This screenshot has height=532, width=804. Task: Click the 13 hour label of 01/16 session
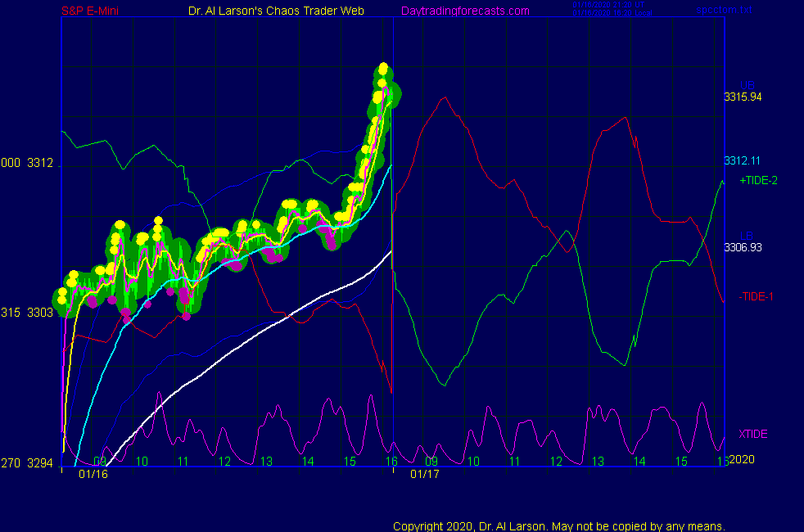266,462
